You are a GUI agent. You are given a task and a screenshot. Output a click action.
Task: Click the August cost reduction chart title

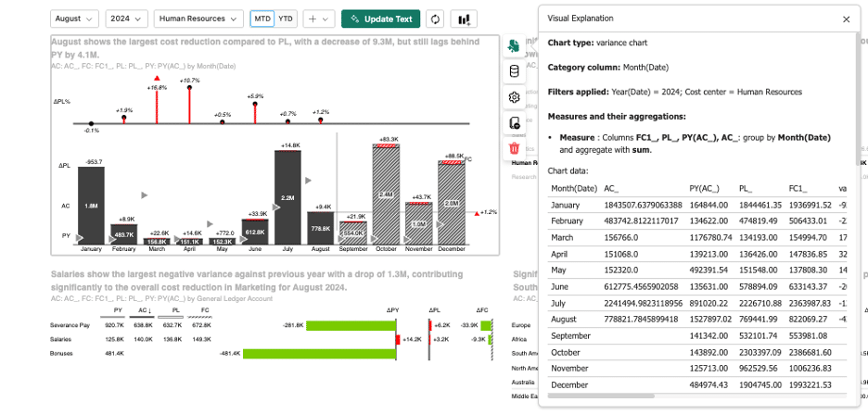(x=264, y=48)
